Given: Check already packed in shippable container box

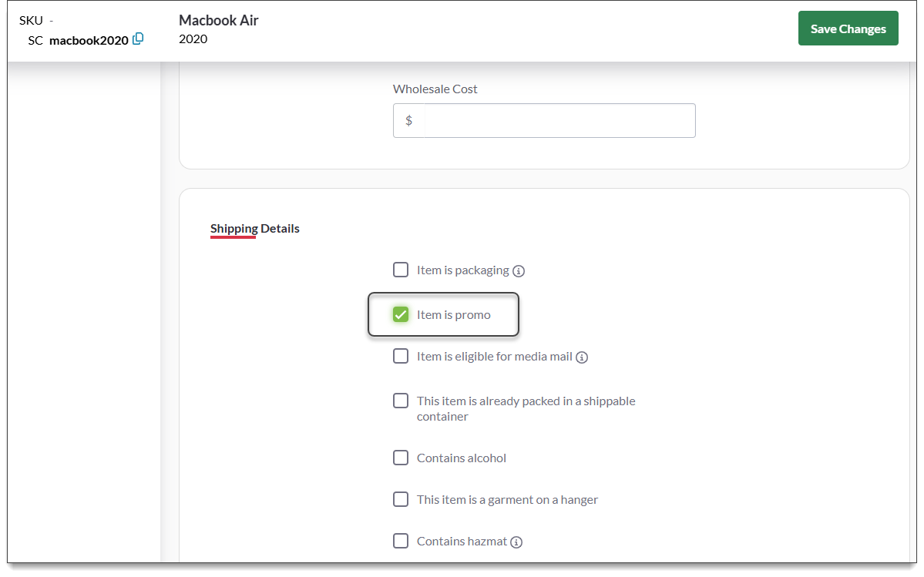Looking at the screenshot, I should 401,401.
